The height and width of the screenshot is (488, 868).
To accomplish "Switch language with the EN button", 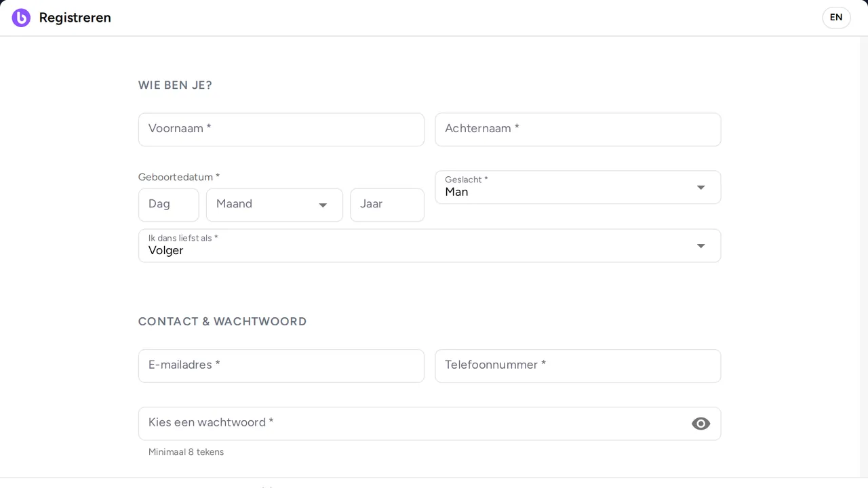I will click(836, 18).
